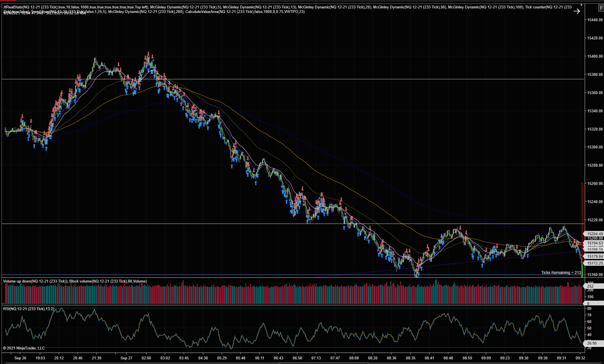Viewport: 604px width, 364px height.
Task: Click the 15420.00 price axis label
Action: [595, 38]
